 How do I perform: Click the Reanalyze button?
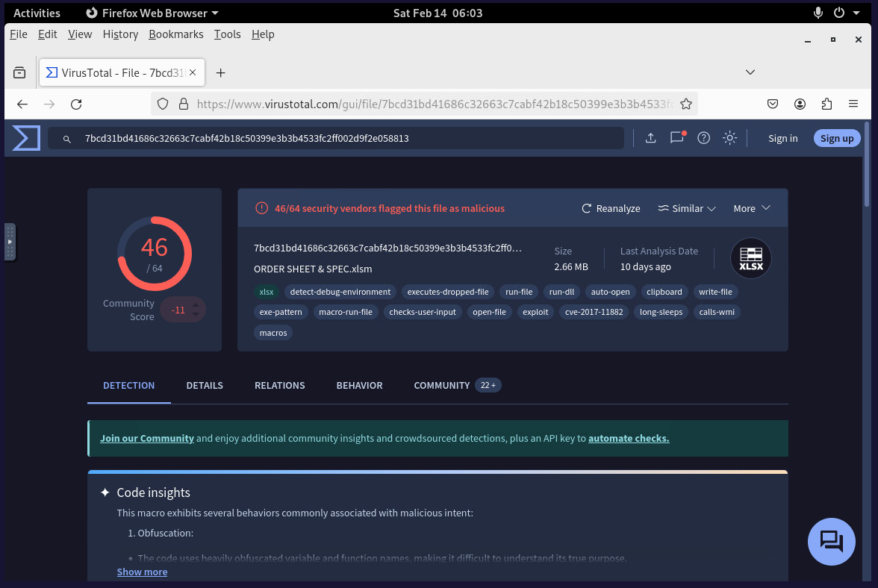[611, 208]
